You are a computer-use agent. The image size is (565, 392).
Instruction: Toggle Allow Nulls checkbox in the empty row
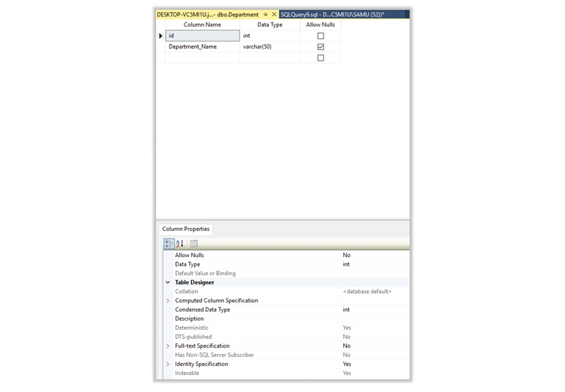pyautogui.click(x=321, y=58)
